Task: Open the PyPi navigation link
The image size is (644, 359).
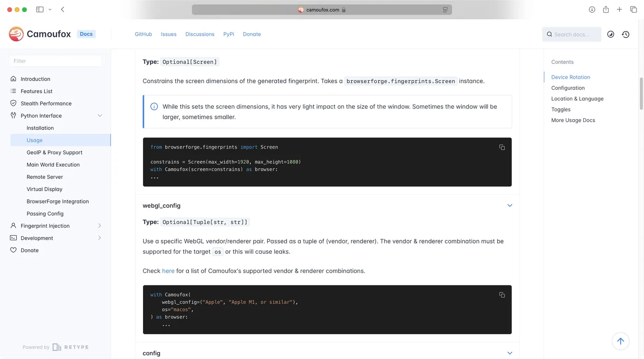Action: [x=229, y=34]
